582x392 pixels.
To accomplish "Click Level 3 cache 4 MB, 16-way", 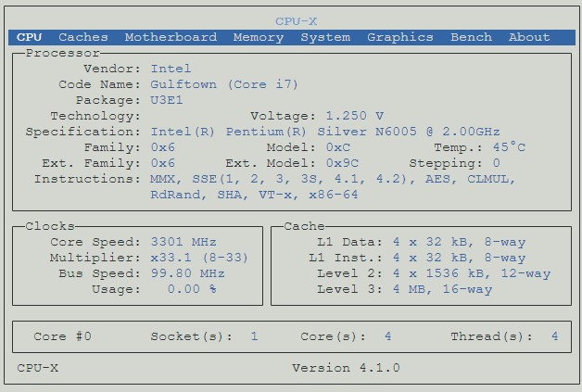I will click(x=442, y=289).
